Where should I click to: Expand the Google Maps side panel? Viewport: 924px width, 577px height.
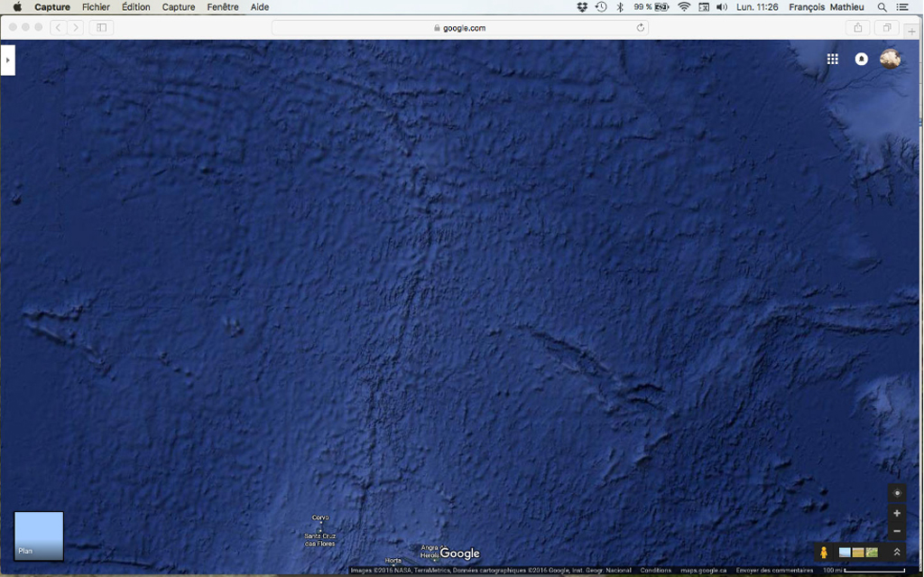pos(7,60)
